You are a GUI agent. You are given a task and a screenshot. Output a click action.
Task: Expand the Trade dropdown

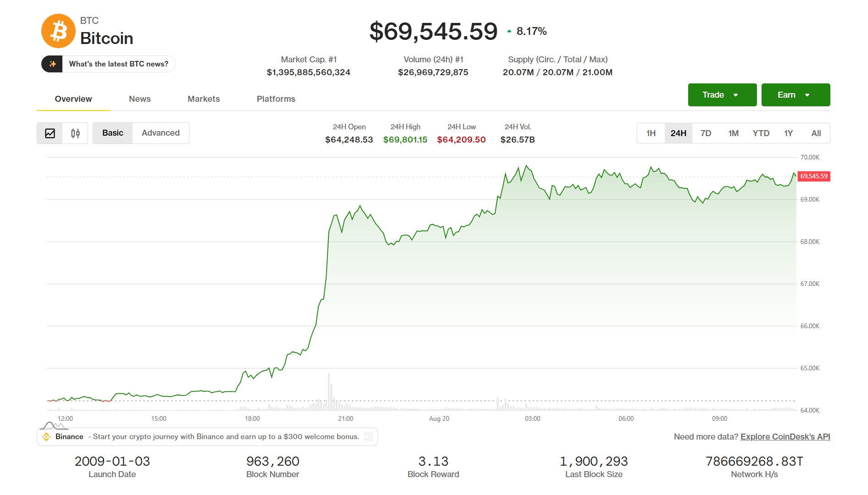(722, 95)
